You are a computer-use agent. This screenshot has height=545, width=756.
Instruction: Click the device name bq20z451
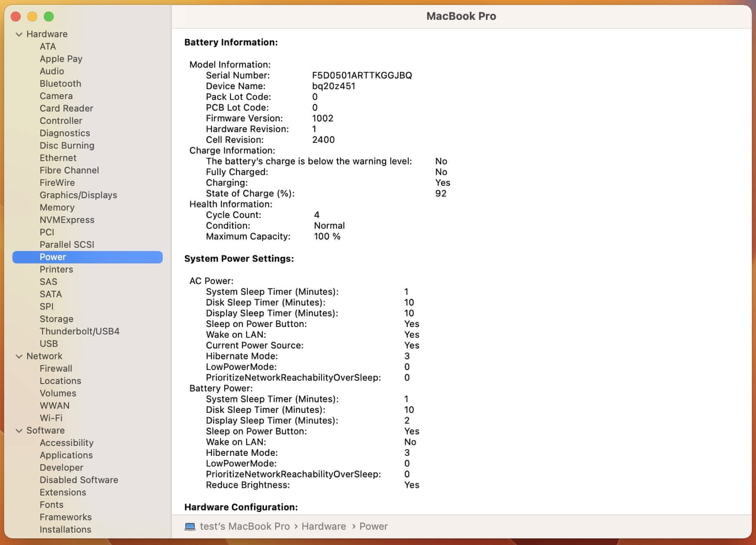tap(333, 86)
